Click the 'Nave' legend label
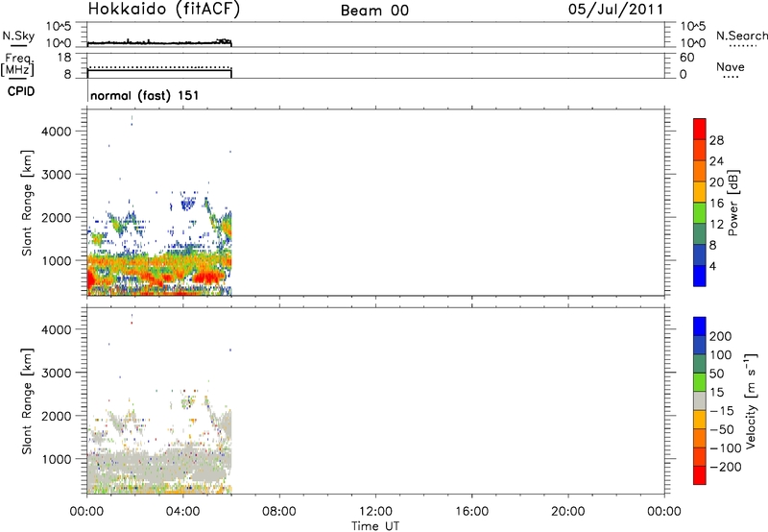The width and height of the screenshot is (768, 532). [x=731, y=67]
